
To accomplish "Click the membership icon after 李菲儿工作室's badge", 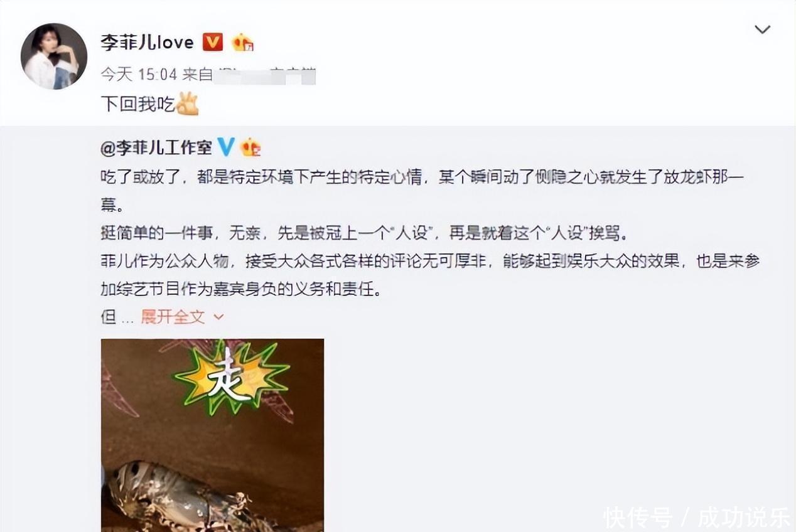I will (250, 147).
